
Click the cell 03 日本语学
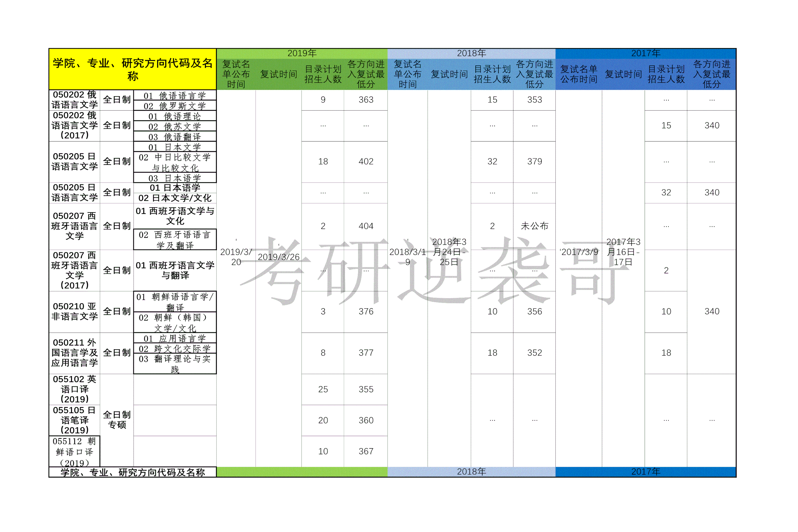coord(175,178)
